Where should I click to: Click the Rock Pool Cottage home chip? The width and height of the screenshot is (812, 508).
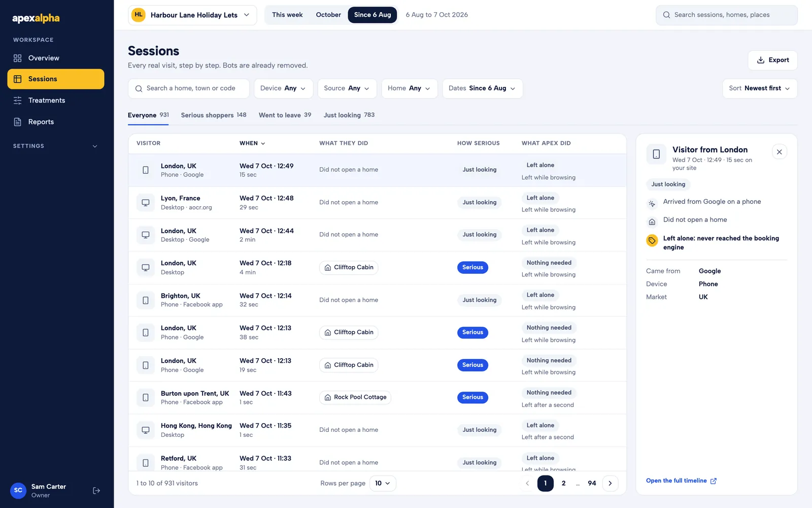click(355, 397)
